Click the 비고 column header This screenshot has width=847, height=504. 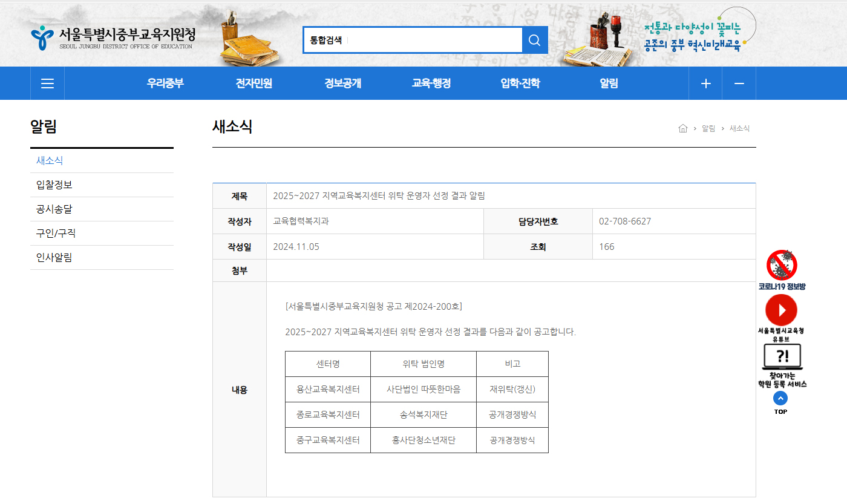[x=512, y=364]
